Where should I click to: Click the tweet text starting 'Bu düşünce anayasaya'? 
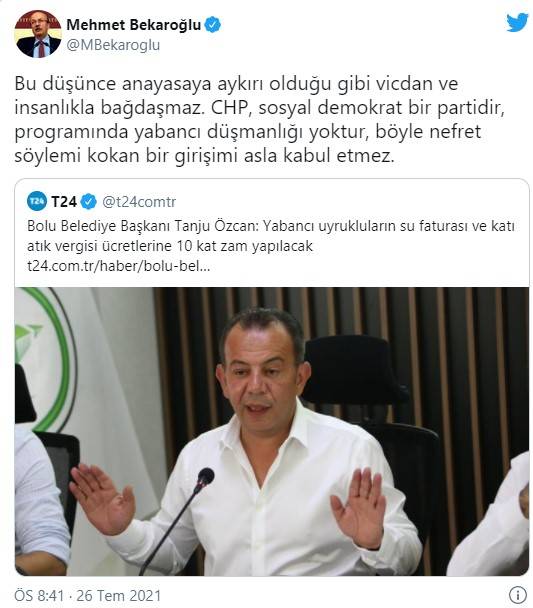pos(260,120)
